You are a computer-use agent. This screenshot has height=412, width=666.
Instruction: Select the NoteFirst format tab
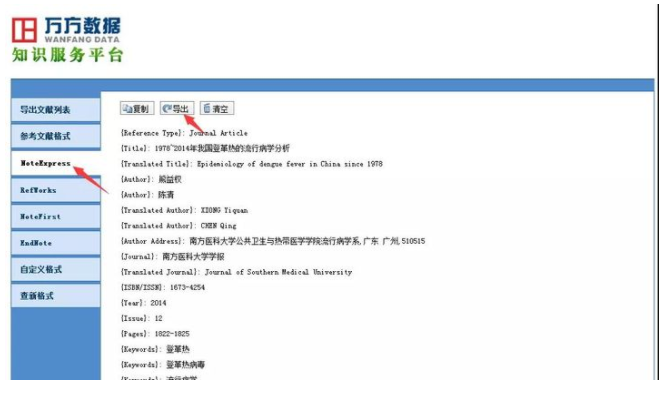pos(56,217)
